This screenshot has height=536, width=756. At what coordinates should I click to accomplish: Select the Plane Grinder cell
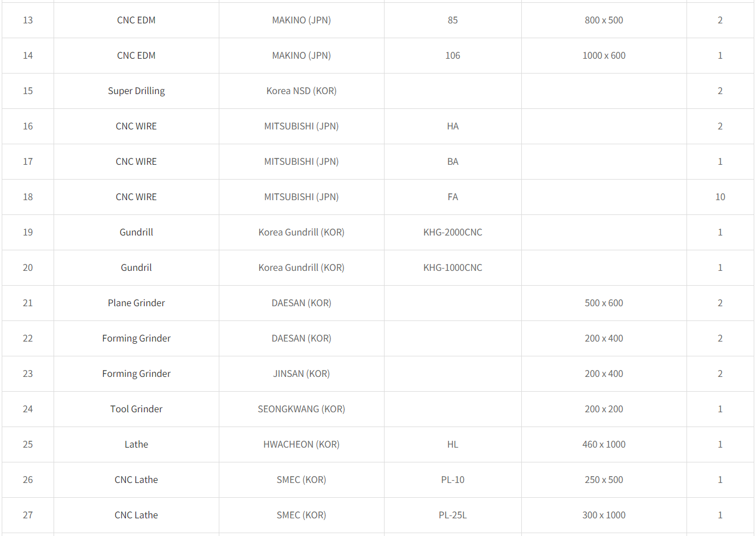point(136,303)
